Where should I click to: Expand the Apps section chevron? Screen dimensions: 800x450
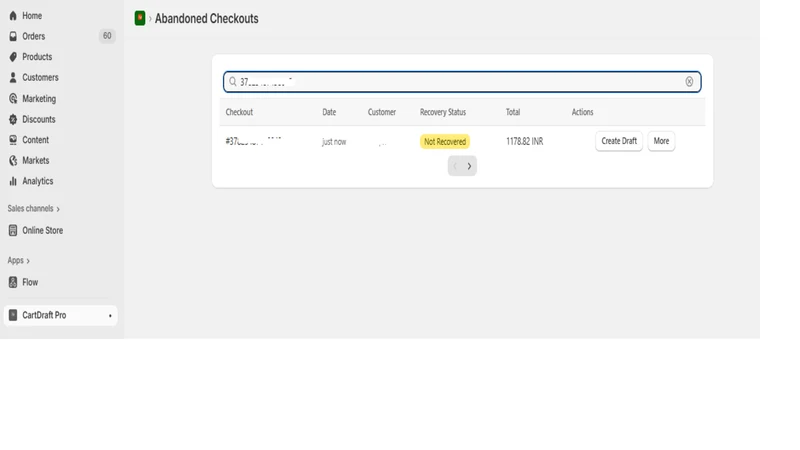28,261
